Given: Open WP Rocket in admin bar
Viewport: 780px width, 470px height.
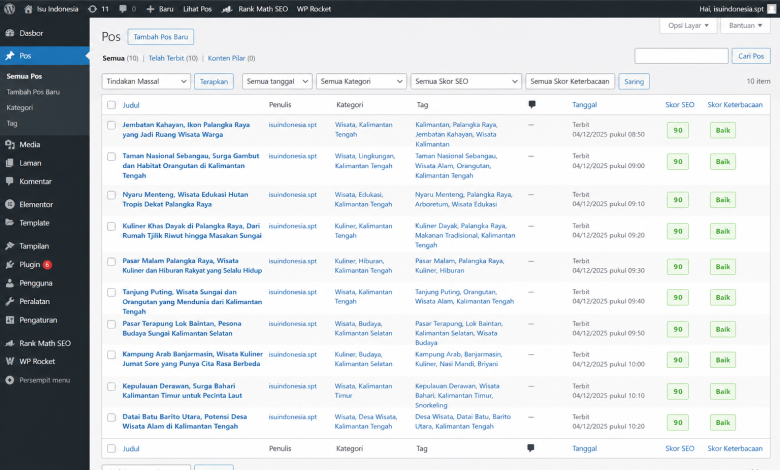Looking at the screenshot, I should 313,9.
